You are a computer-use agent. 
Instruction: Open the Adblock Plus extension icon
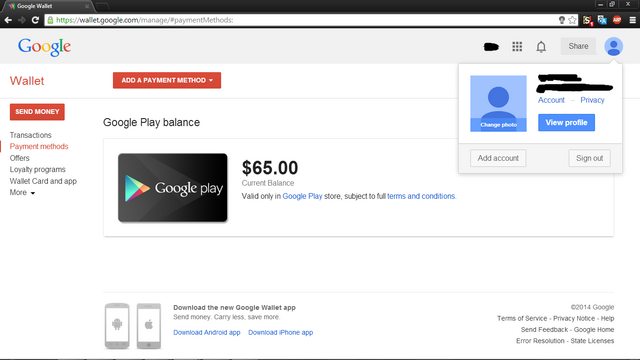click(x=617, y=20)
